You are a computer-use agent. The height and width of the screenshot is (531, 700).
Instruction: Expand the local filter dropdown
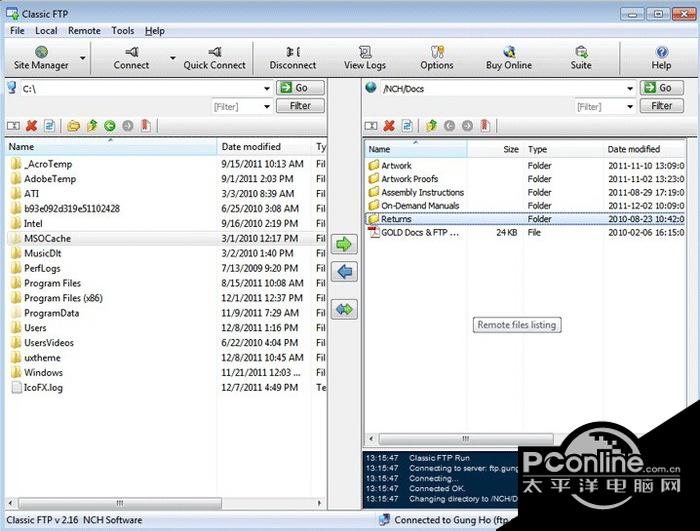click(x=267, y=106)
